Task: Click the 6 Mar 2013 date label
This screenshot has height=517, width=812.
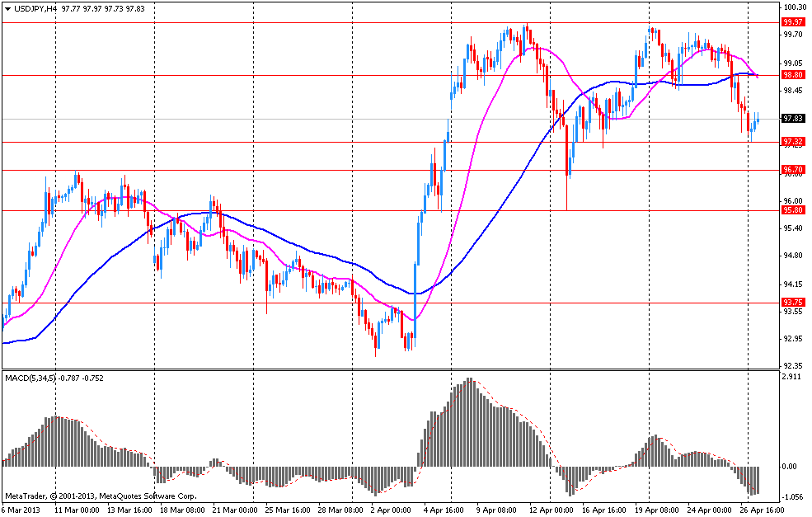Action: (21, 510)
